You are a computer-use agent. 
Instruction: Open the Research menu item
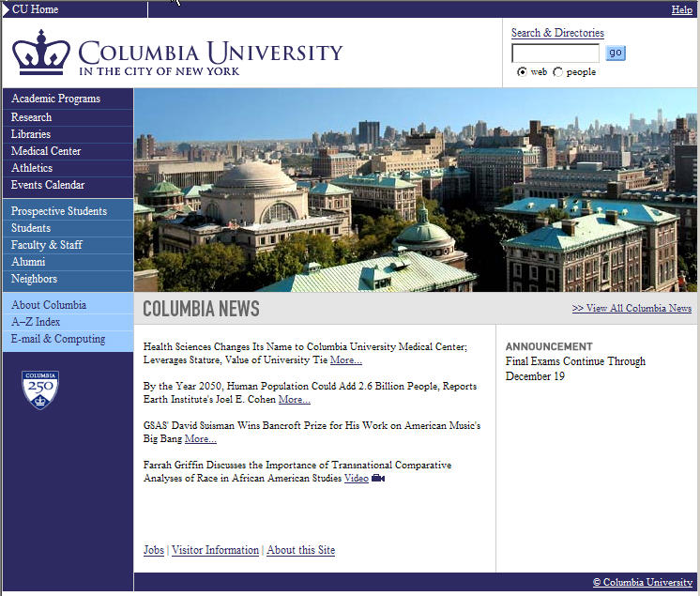[31, 117]
